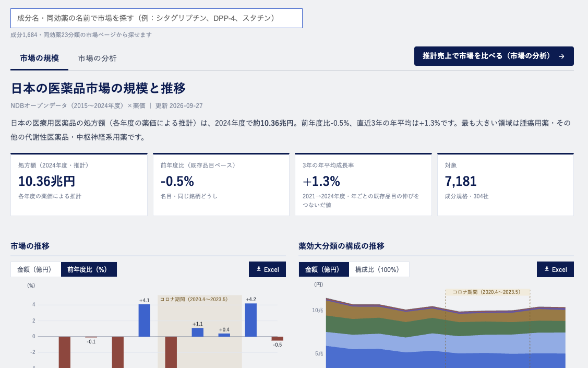Click the 10.36兆円 prescription amount value
This screenshot has width=588, height=368.
[x=47, y=182]
